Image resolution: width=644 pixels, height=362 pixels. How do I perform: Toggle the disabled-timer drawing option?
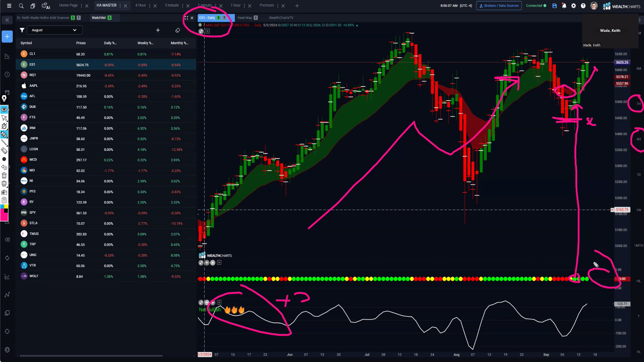(4, 126)
